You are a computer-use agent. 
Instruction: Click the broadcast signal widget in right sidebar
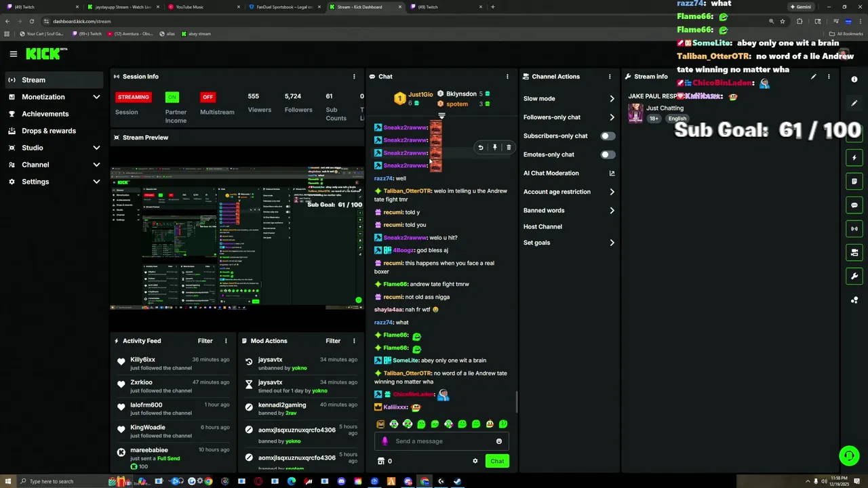coord(854,228)
